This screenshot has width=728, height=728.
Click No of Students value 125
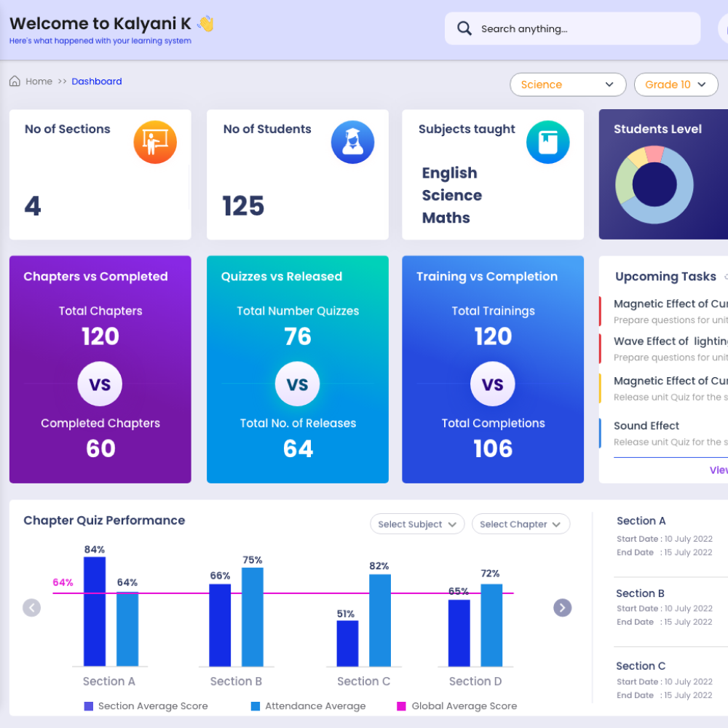[243, 206]
